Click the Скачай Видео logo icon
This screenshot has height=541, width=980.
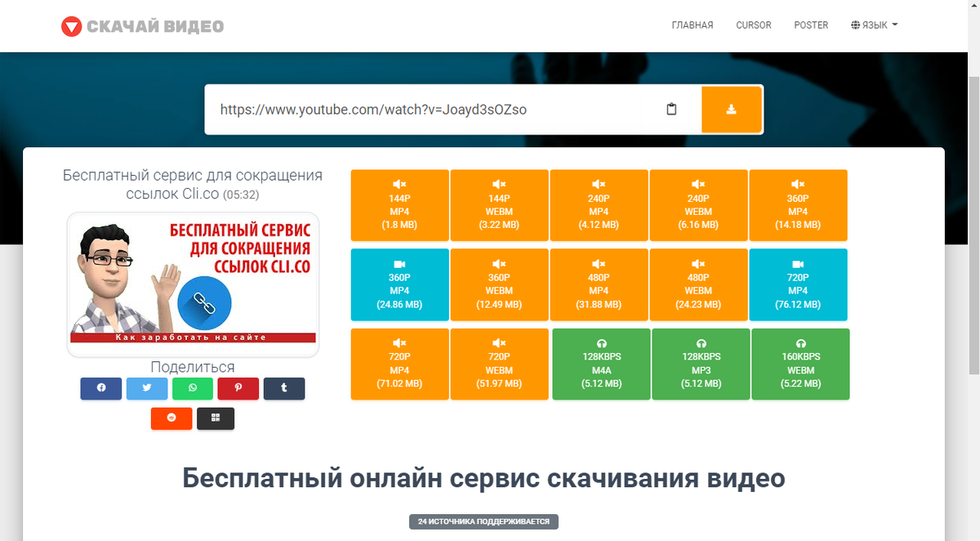coord(72,25)
